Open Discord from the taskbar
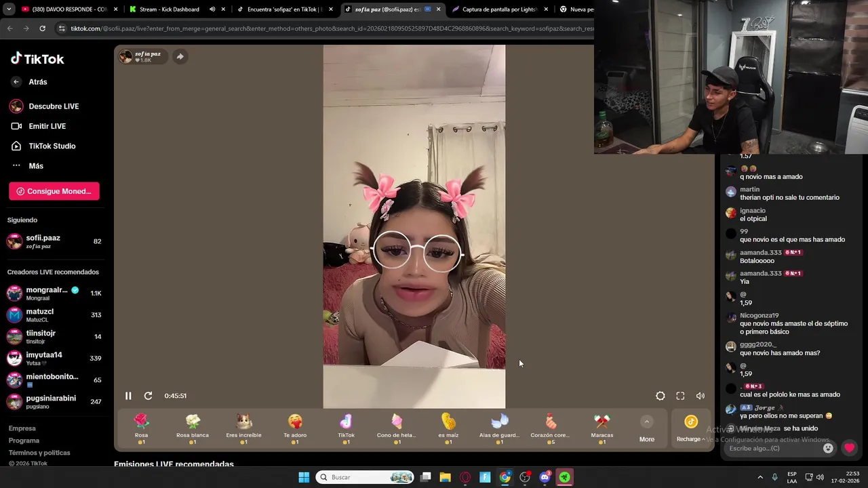Screen dimensions: 868x488 pyautogui.click(x=545, y=477)
